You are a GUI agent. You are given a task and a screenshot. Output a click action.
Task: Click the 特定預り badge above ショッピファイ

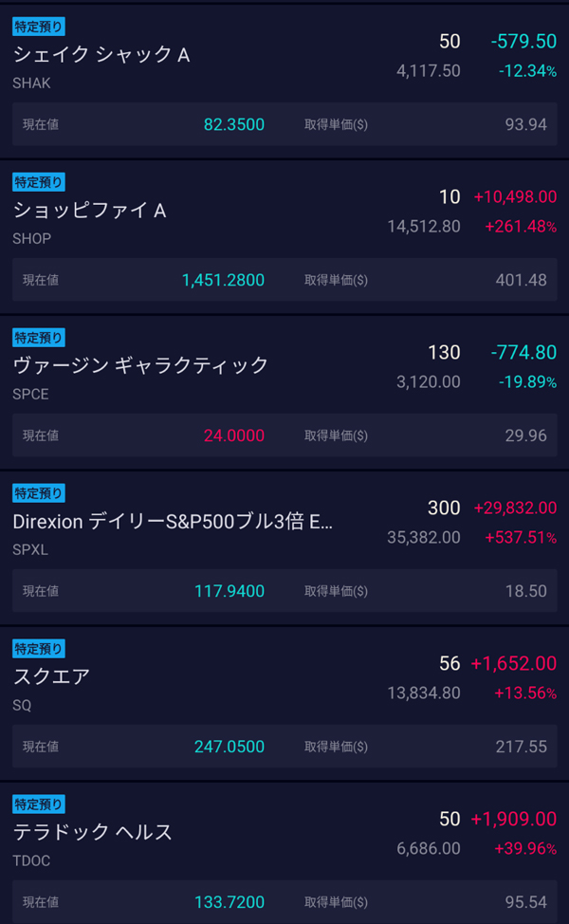pos(39,182)
